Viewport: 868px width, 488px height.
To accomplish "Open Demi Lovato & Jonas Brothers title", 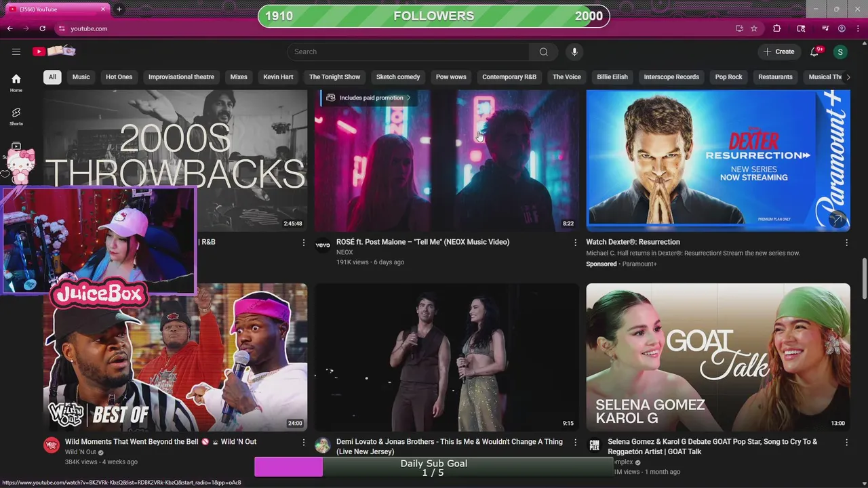I will coord(450,447).
